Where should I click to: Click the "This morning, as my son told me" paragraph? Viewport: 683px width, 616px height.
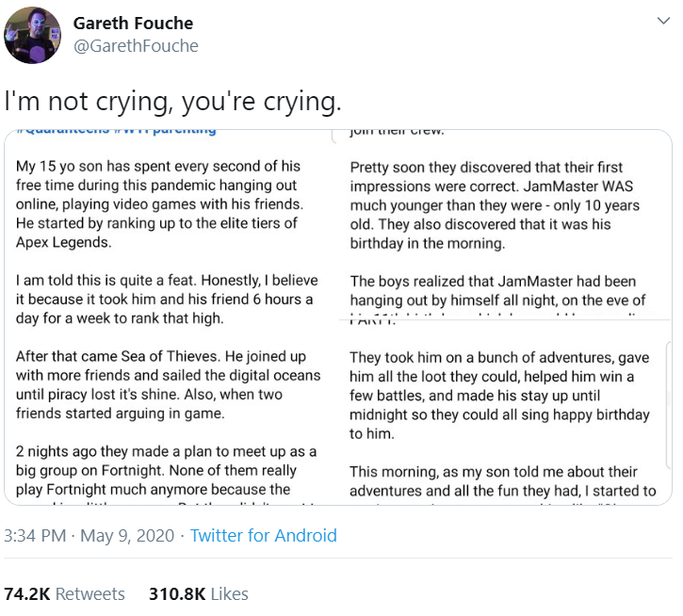click(x=502, y=480)
